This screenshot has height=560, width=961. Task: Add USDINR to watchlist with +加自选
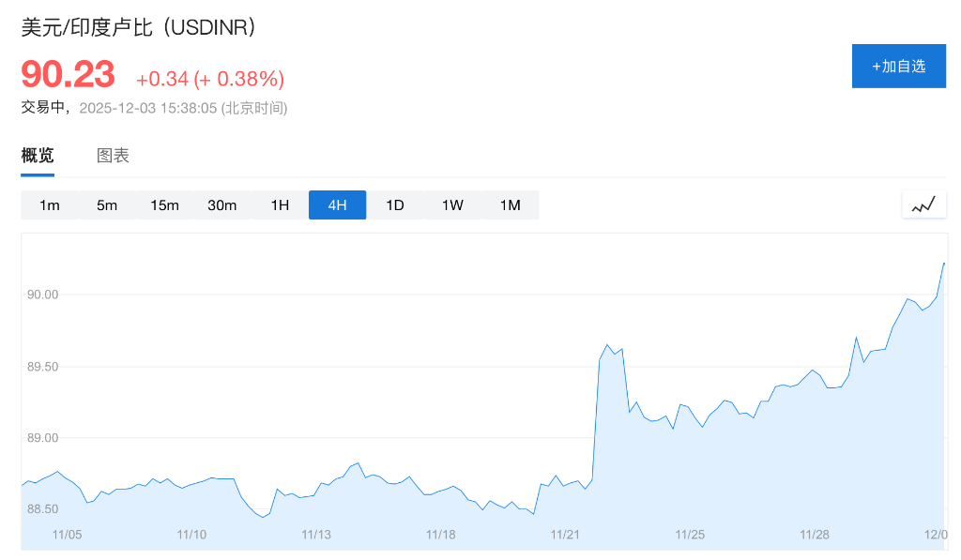[x=898, y=66]
